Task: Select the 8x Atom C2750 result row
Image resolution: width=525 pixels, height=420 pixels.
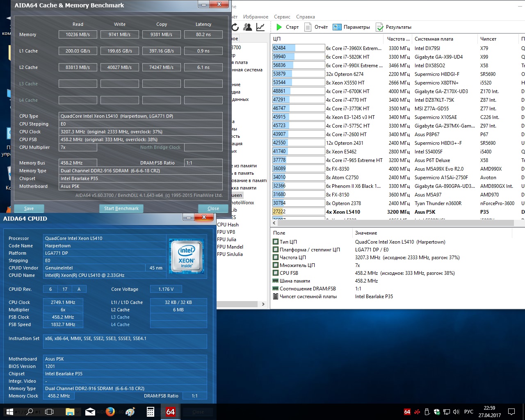Action: 398,178
